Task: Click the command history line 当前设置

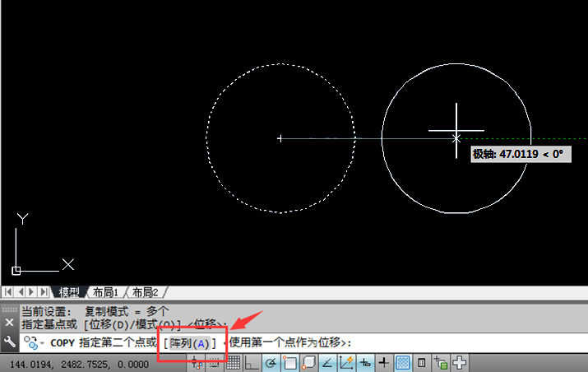Action: click(95, 311)
